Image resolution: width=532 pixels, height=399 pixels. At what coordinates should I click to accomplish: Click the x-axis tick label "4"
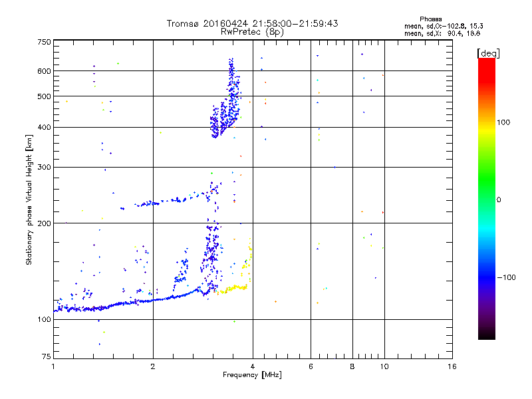point(253,366)
